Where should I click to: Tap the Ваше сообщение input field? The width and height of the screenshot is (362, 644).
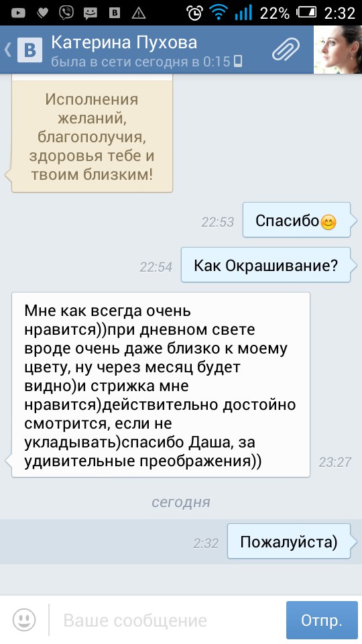pos(167,620)
